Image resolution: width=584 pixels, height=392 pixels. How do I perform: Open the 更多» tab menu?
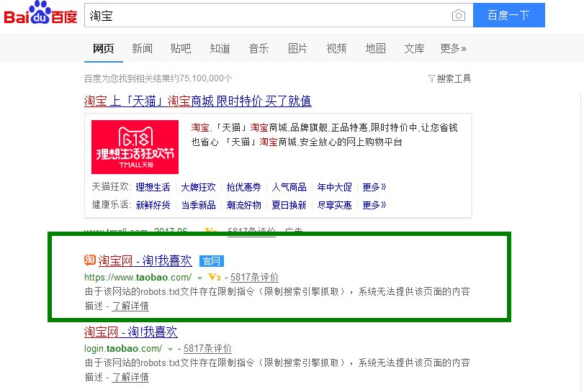pos(453,48)
